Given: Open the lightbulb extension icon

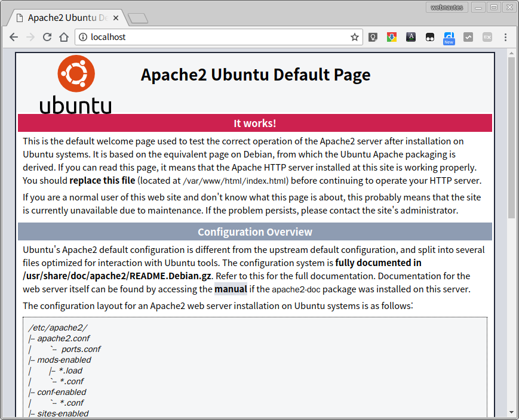Looking at the screenshot, I should pos(373,37).
